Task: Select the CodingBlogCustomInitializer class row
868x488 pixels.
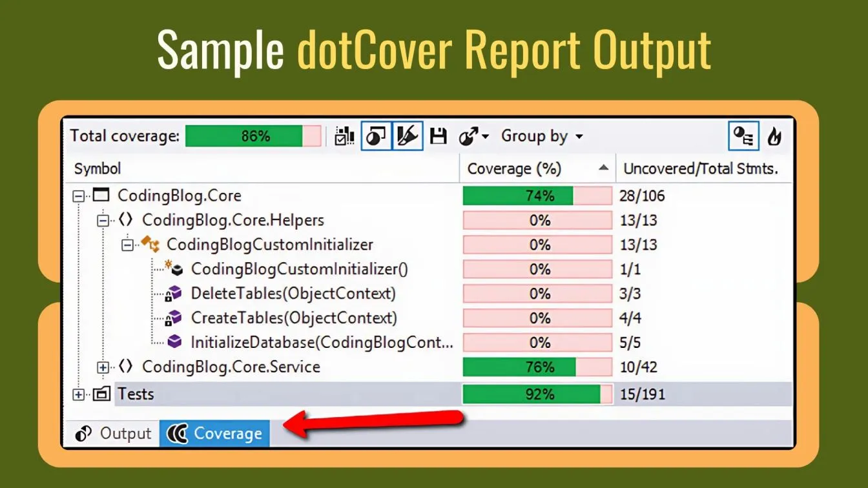Action: click(x=429, y=245)
